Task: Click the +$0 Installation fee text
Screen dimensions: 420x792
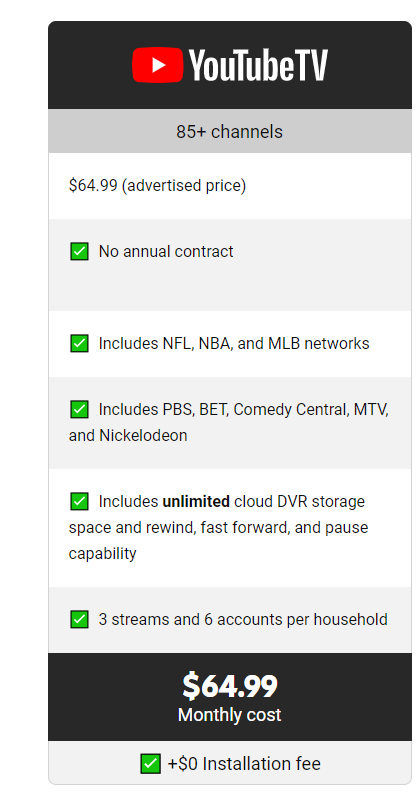Action: [244, 764]
